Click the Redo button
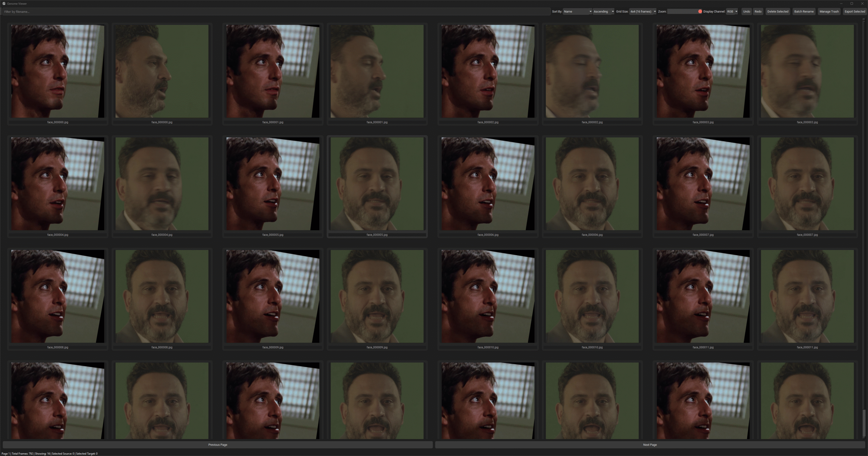Screen dimensions: 868x456 coord(758,12)
